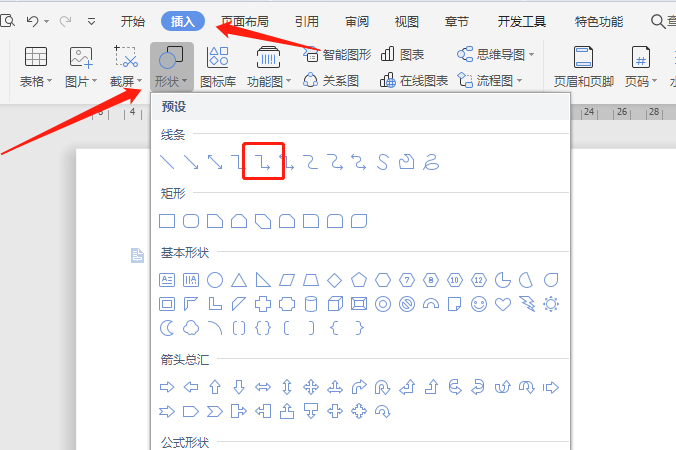Select the 插入 ribbon tab
Viewport: 676px width, 450px height.
click(183, 21)
